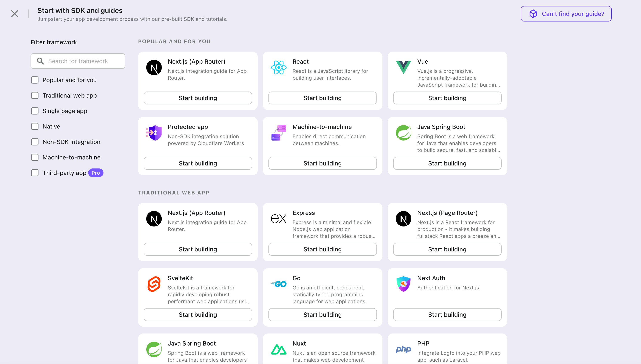The width and height of the screenshot is (641, 364).
Task: Click Start building under Next Auth
Action: [447, 315]
